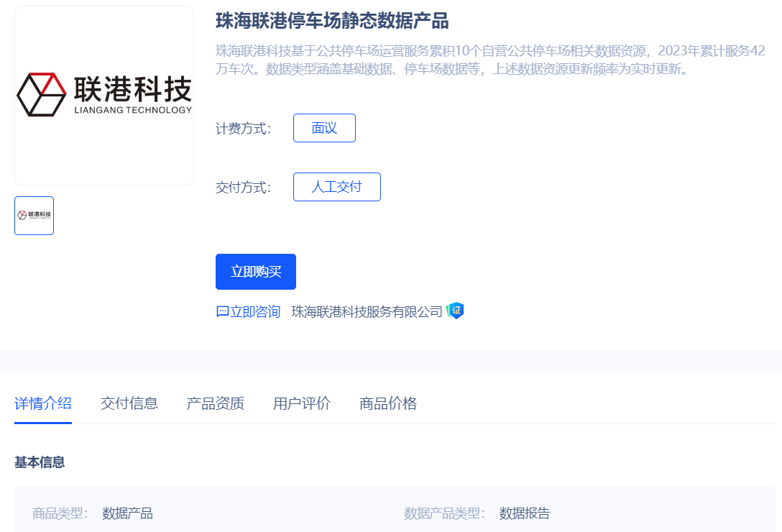Go to the 商品价格 tab

tap(388, 403)
